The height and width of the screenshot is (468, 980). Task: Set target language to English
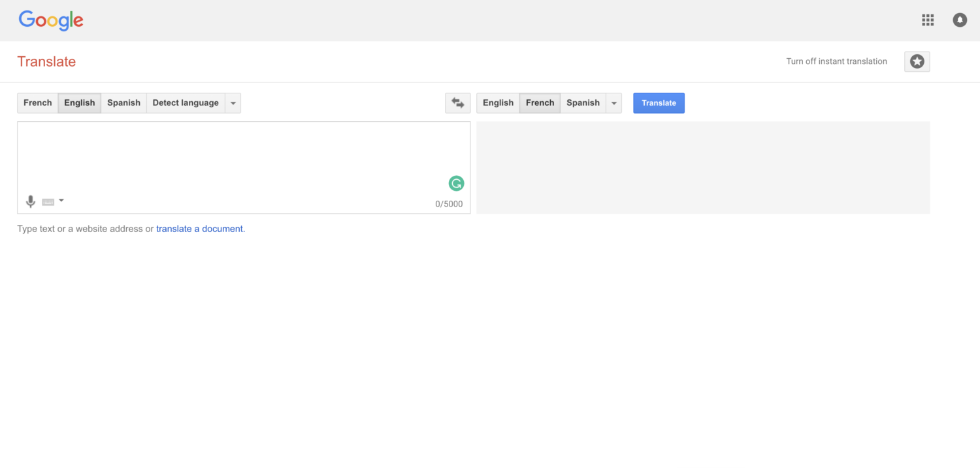click(x=498, y=103)
